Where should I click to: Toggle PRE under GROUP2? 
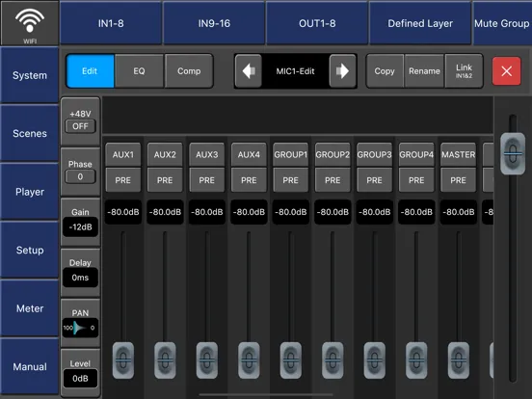(332, 180)
